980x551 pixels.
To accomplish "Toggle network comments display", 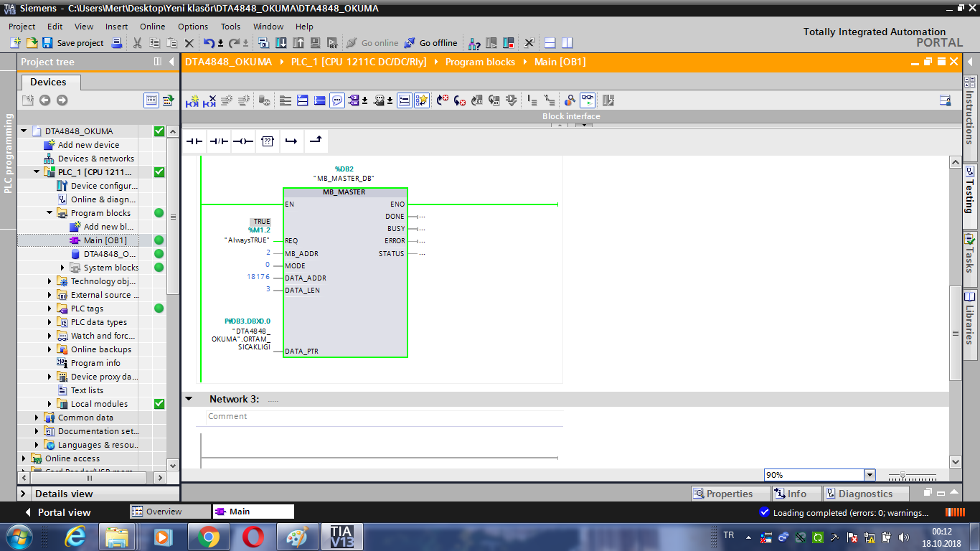I will [337, 101].
